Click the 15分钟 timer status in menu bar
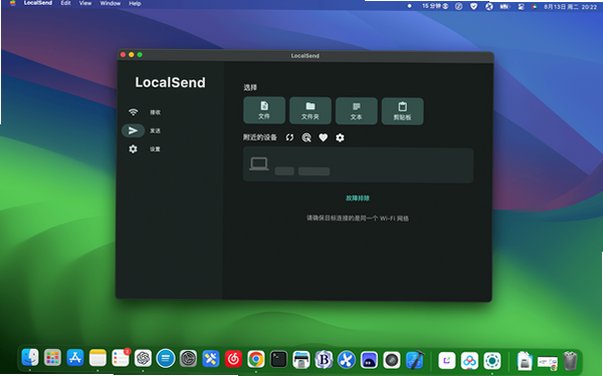Screen dimensions: 603x376 [435, 6]
